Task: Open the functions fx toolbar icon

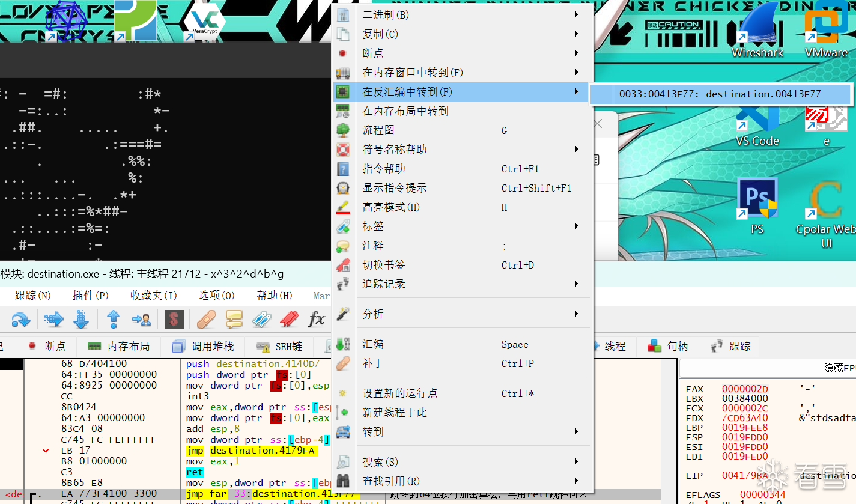Action: point(316,319)
